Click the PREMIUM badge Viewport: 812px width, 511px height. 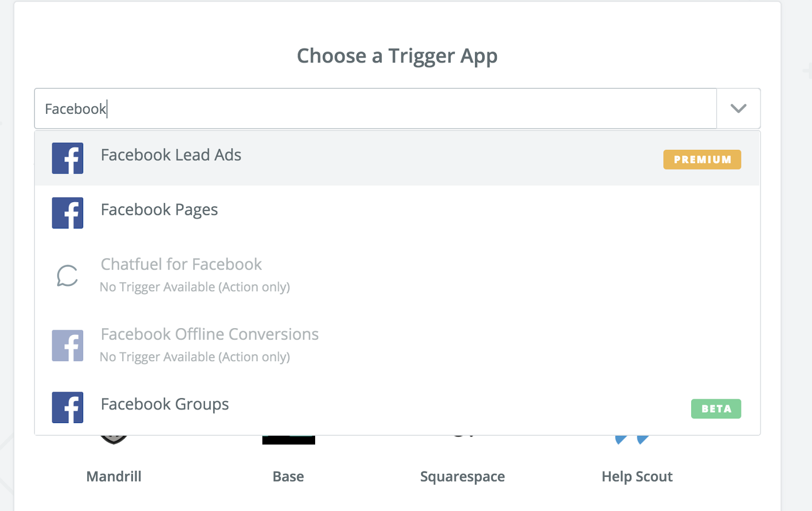[702, 159]
